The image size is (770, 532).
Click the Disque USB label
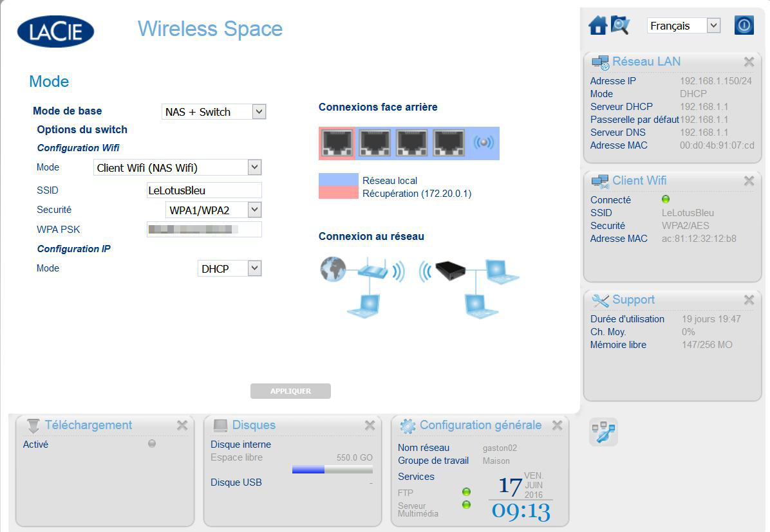tap(236, 482)
